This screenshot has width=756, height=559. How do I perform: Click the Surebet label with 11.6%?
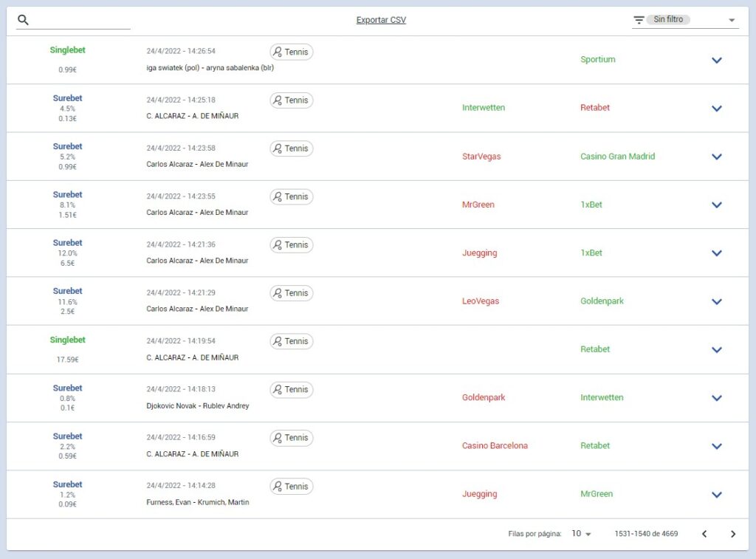coord(67,291)
